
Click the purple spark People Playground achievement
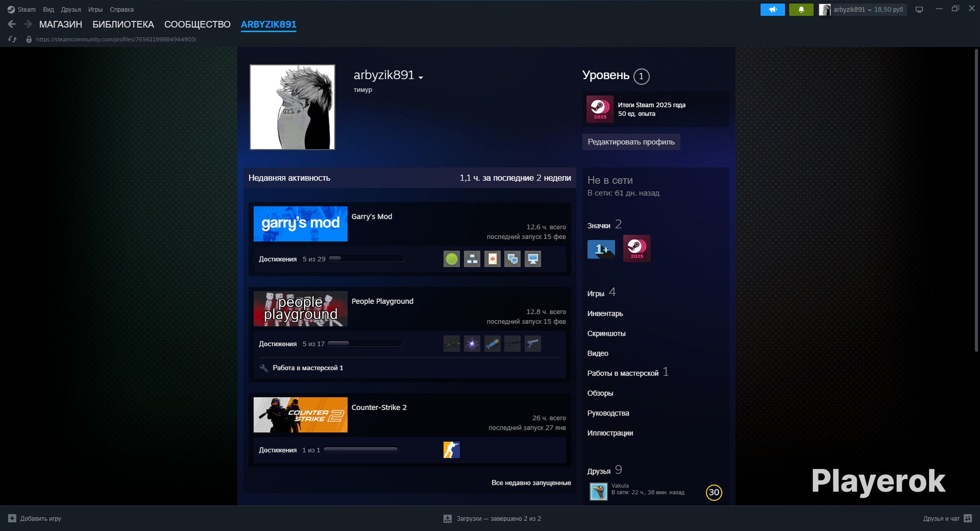[472, 344]
